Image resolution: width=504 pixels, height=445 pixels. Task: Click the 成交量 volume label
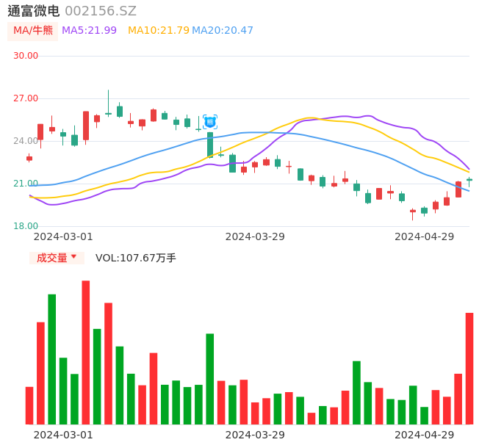[51, 258]
